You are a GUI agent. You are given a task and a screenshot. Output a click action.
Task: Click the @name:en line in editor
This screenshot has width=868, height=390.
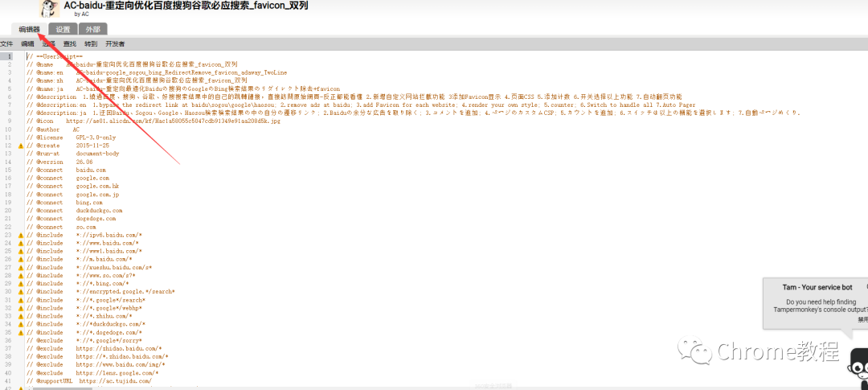pos(157,72)
